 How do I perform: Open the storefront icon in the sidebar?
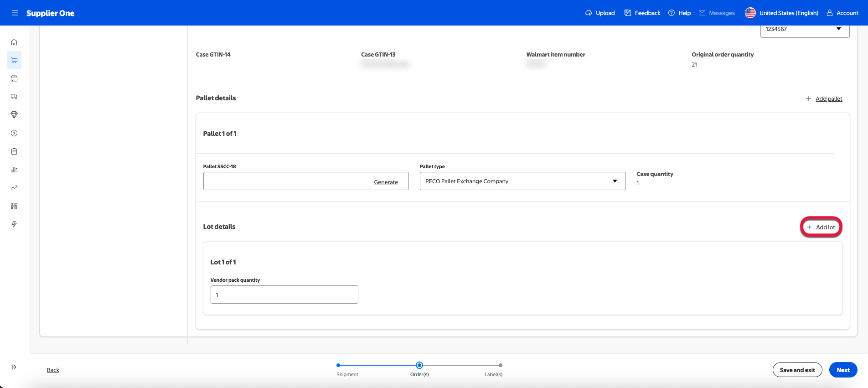click(14, 206)
